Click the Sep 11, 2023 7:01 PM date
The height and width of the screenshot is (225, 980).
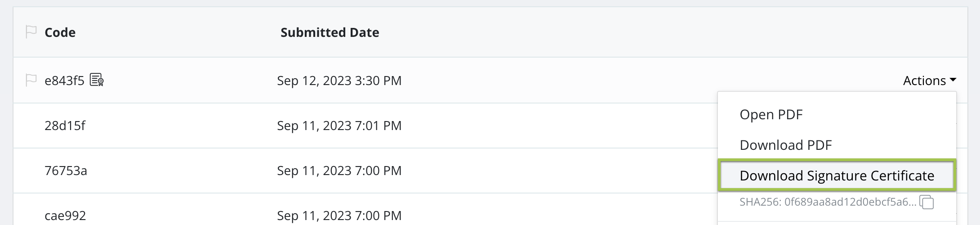(339, 126)
